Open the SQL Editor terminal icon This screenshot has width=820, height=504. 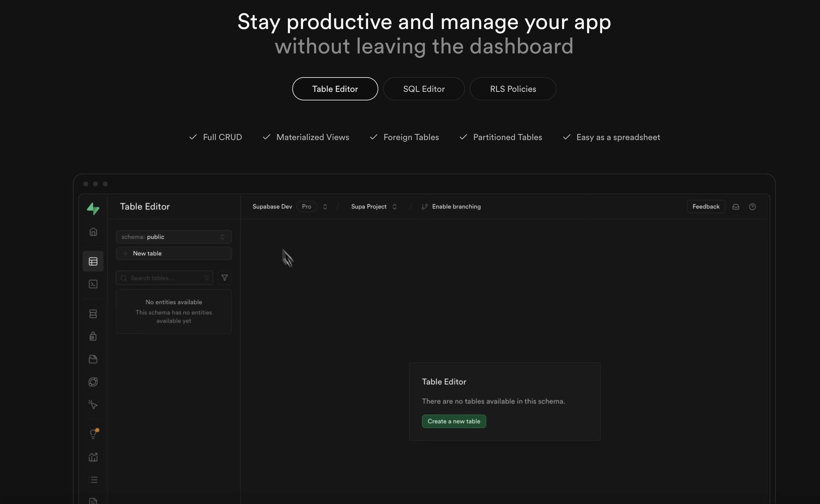click(x=93, y=284)
